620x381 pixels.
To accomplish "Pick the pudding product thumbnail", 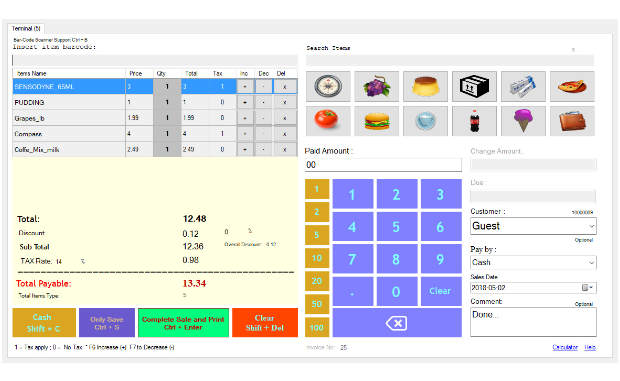I will [425, 87].
